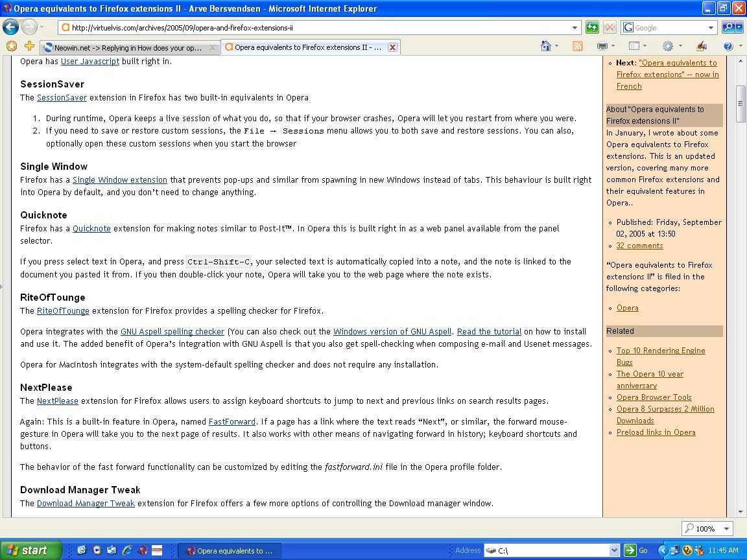Expand the Tools dropdown arrow
The image size is (747, 560).
click(680, 46)
